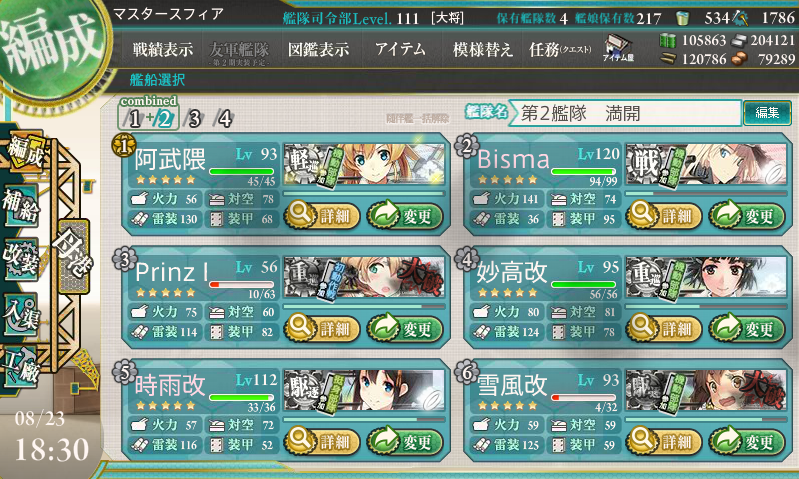This screenshot has height=479, width=799.
Task: Open 戦績表示 records menu
Action: point(163,49)
